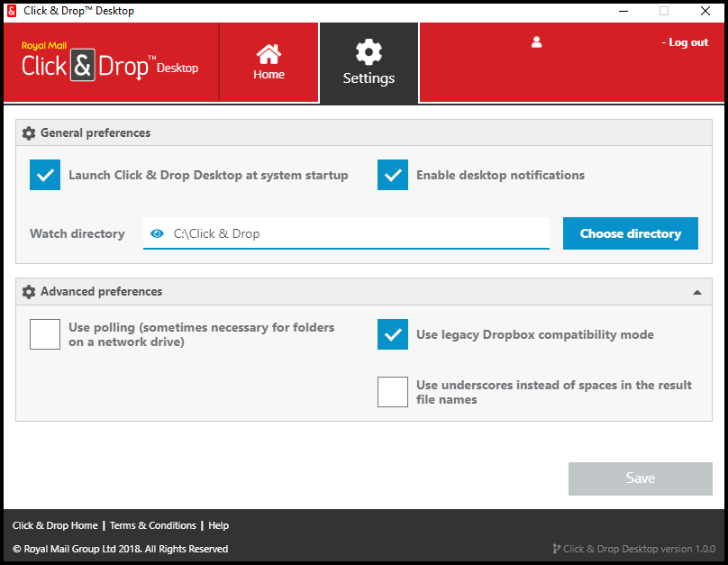The width and height of the screenshot is (728, 565).
Task: Close the Click & Drop Desktop window
Action: (705, 11)
